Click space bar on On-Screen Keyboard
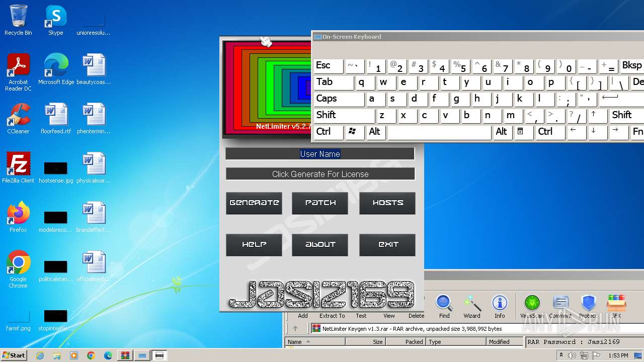644x362 pixels. click(439, 132)
